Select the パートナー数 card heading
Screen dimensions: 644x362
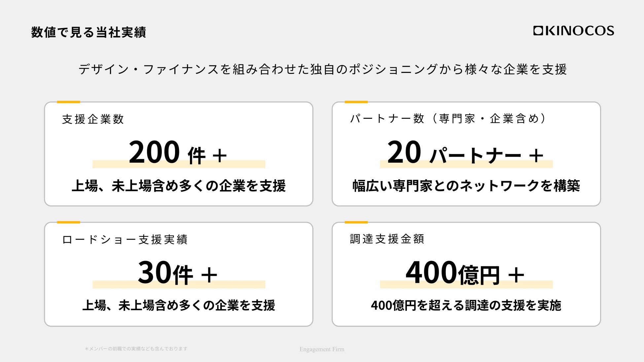click(448, 118)
